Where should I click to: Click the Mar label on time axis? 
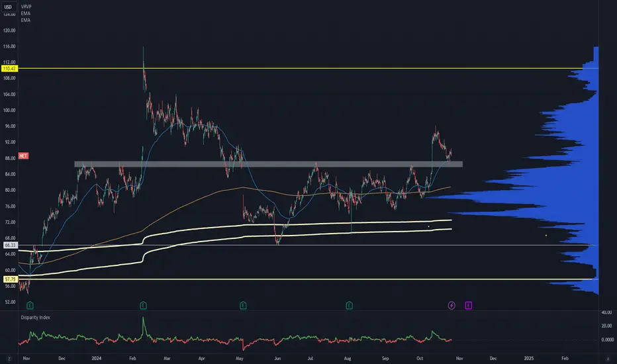167,359
